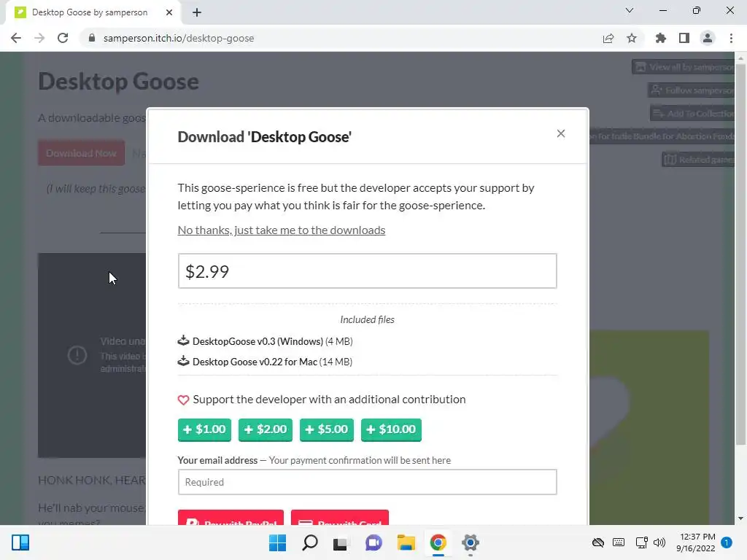Click scrollbar up arrow

click(x=740, y=58)
